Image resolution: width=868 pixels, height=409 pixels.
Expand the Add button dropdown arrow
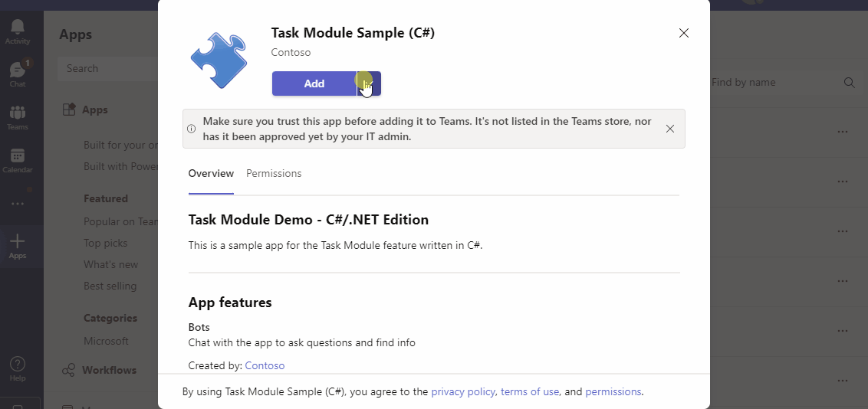point(369,83)
